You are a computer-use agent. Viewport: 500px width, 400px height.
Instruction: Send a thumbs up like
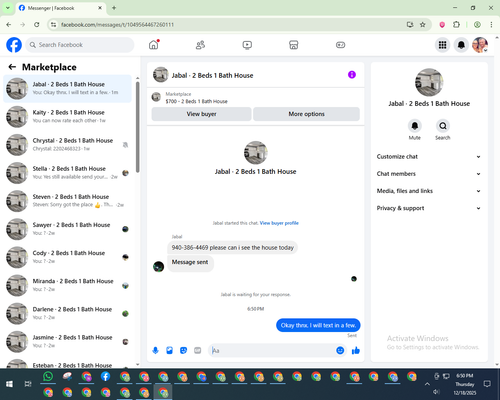pos(356,350)
